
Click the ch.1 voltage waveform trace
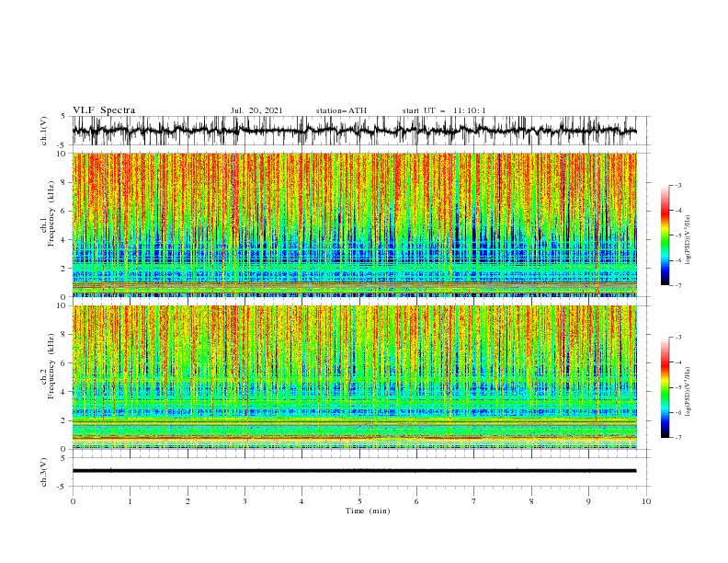click(x=354, y=131)
